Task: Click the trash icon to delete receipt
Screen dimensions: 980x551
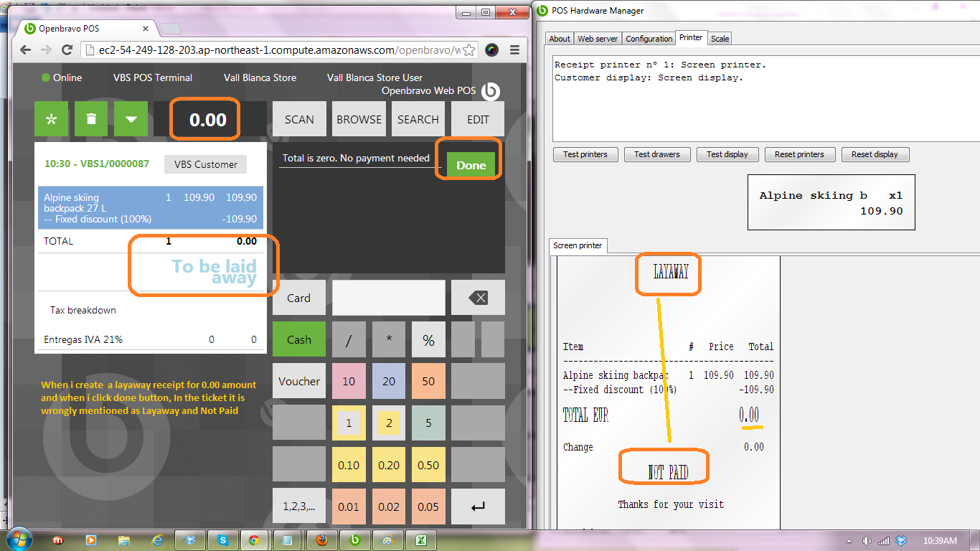Action: click(91, 119)
